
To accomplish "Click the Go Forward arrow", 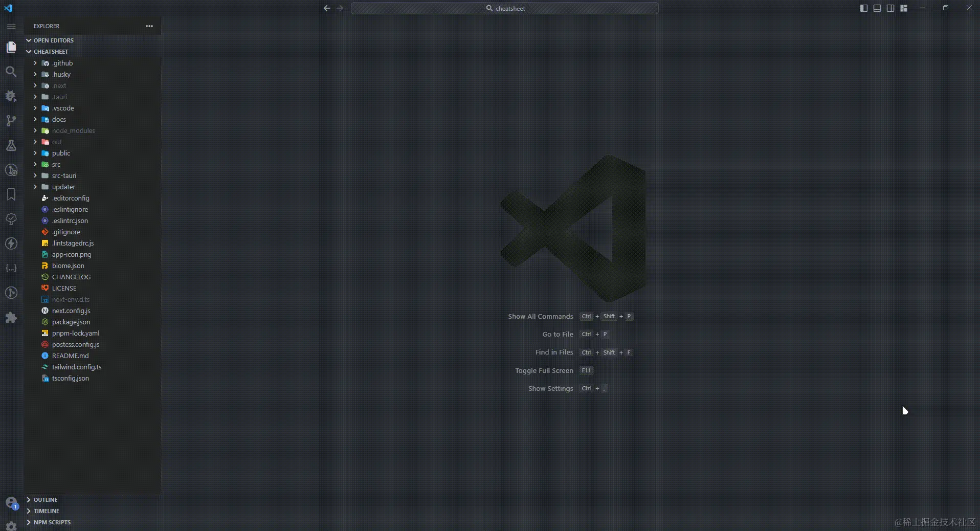I will coord(340,8).
